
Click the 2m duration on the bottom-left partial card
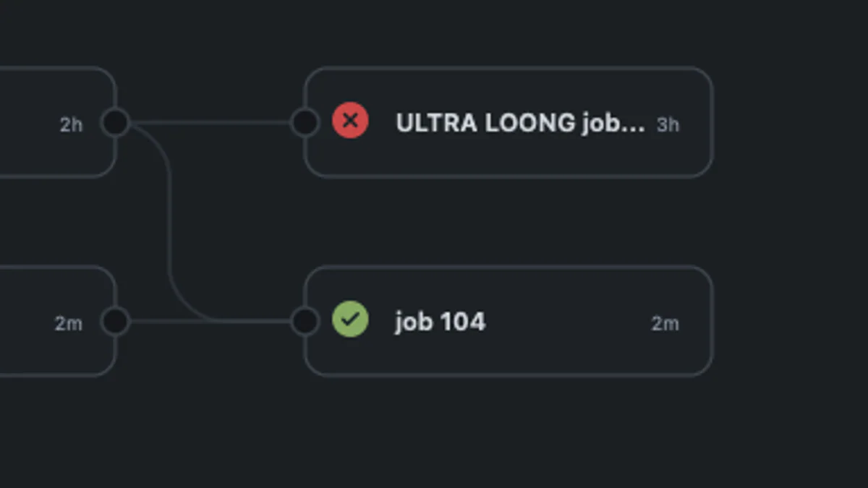click(69, 324)
